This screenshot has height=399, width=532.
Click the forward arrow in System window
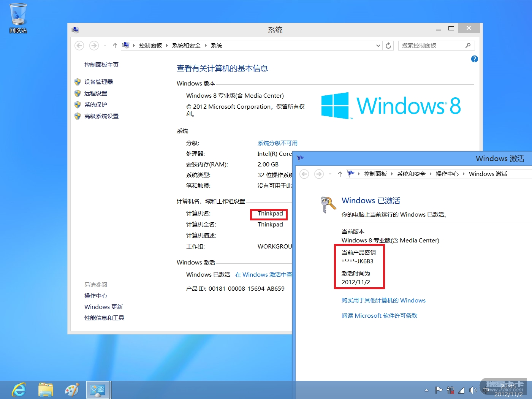pyautogui.click(x=94, y=46)
